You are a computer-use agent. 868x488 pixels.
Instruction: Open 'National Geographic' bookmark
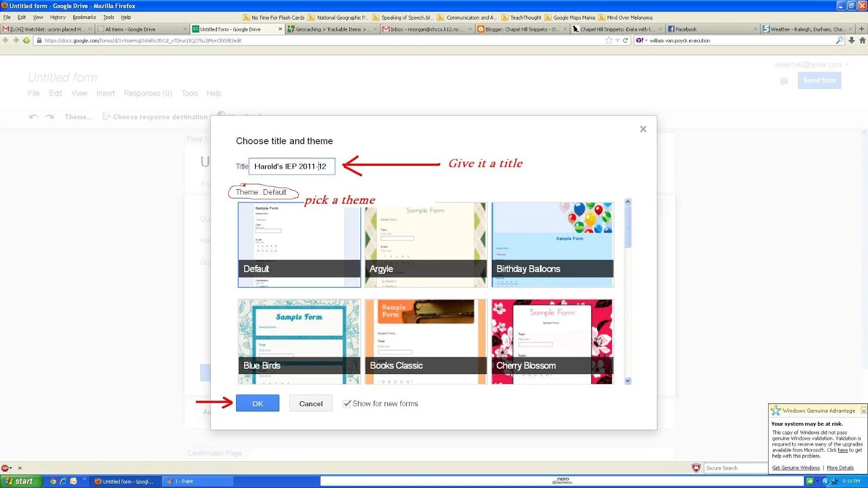click(x=338, y=17)
